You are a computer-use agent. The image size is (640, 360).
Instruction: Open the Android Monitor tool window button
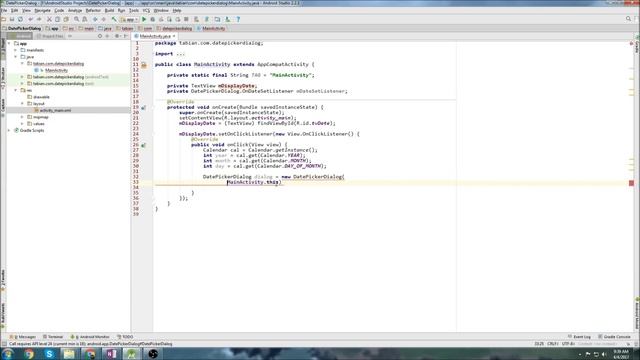(x=90, y=337)
